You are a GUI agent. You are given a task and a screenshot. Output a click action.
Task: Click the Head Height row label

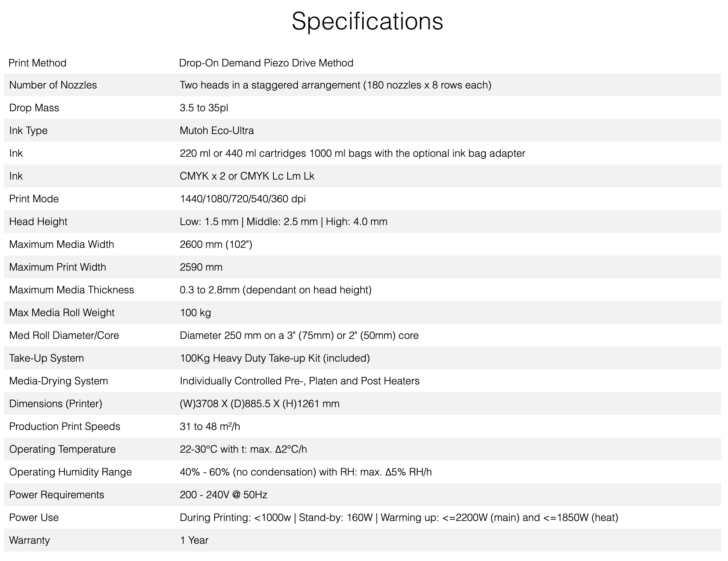tap(38, 222)
